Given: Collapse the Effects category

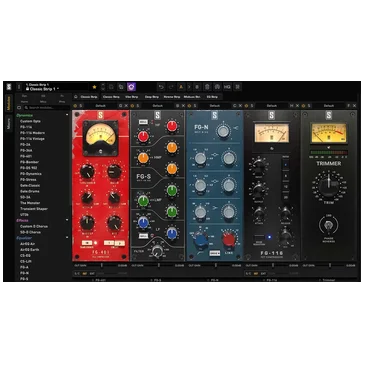Looking at the screenshot, I should (x=67, y=220).
